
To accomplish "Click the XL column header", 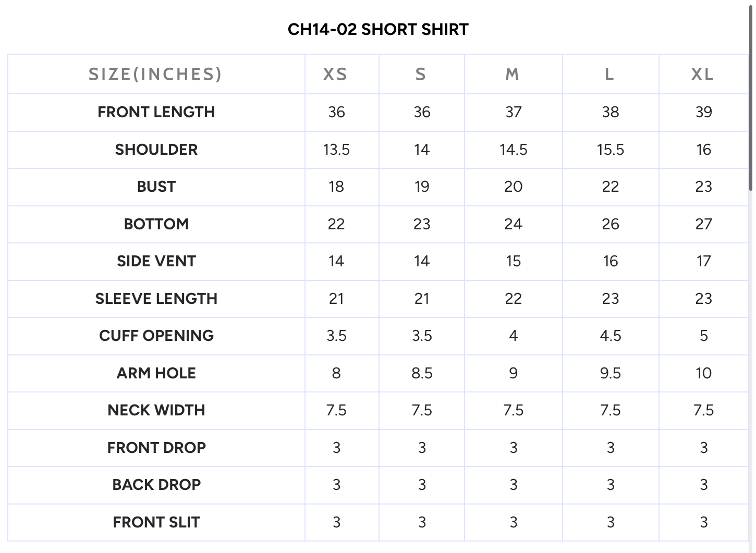I will 702,75.
